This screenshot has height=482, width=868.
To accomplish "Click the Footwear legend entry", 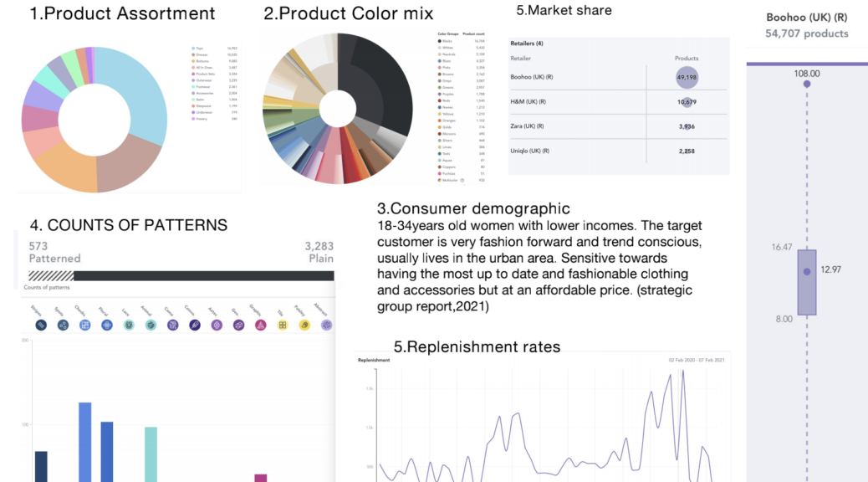I will pos(215,87).
